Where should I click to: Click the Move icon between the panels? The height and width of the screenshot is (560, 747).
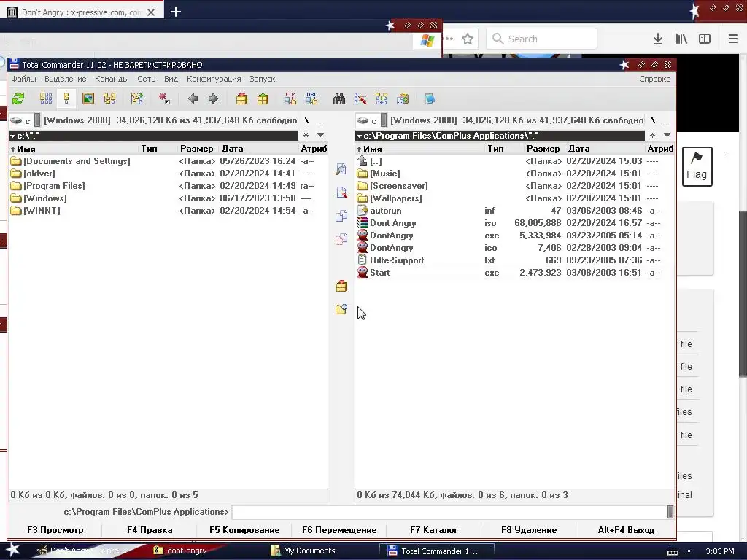click(x=341, y=239)
